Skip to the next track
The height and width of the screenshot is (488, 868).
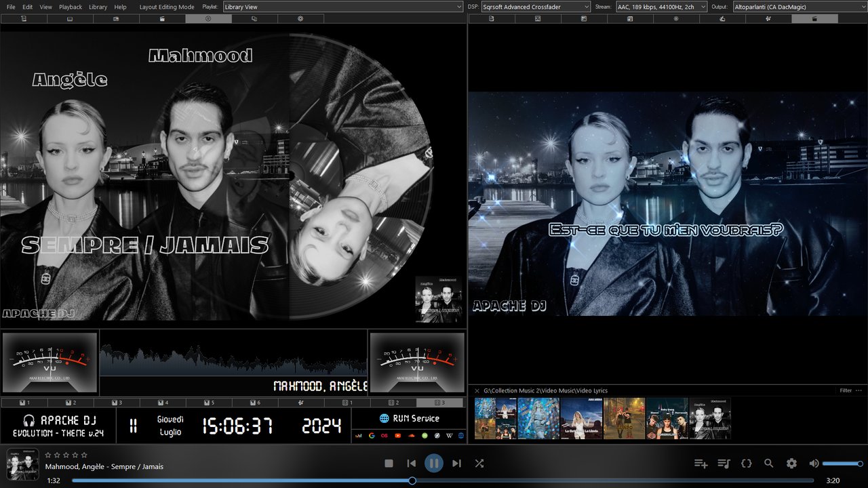(456, 464)
